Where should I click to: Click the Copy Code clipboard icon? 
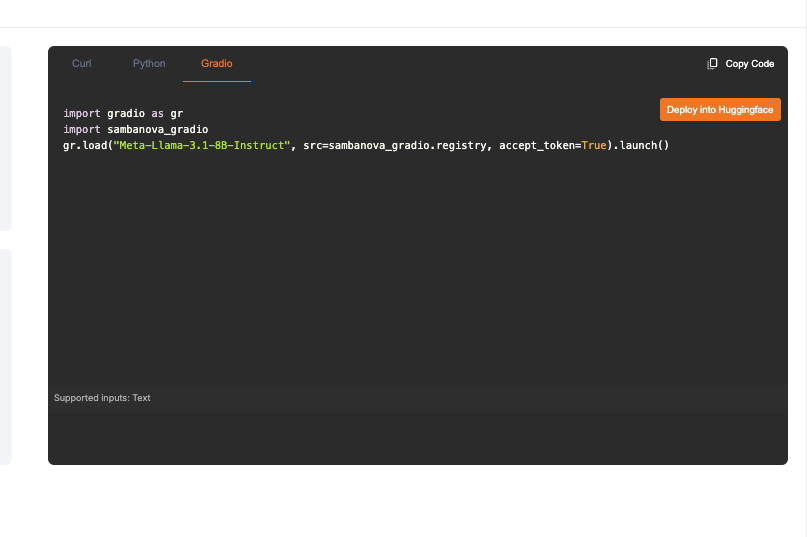pos(712,64)
